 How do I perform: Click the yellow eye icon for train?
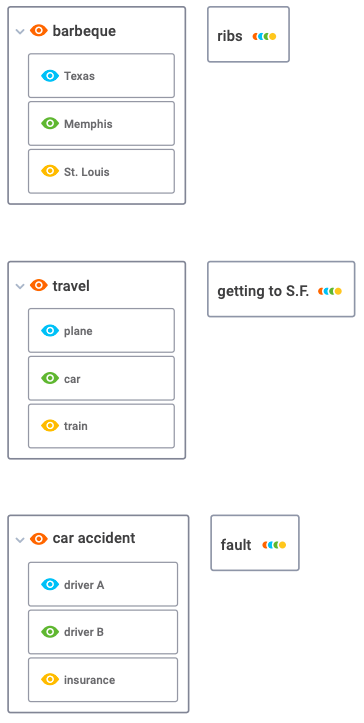[x=50, y=426]
